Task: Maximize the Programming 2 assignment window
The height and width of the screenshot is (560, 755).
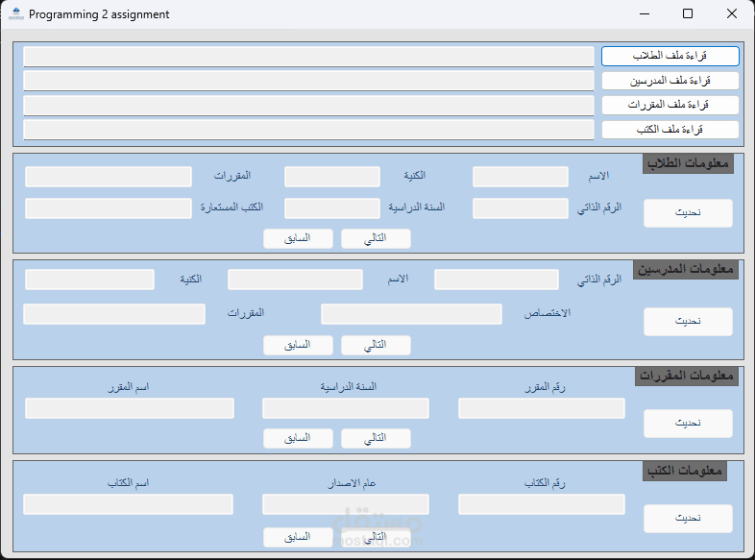Action: click(688, 14)
